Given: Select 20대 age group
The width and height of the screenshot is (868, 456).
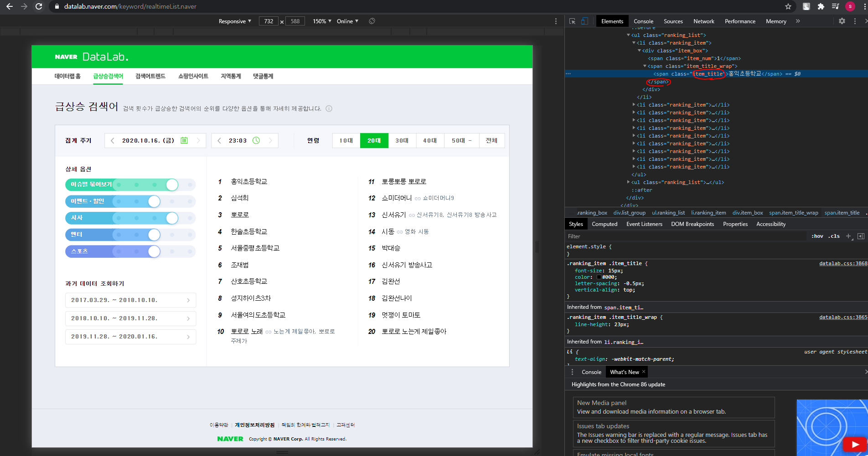Looking at the screenshot, I should pyautogui.click(x=374, y=140).
